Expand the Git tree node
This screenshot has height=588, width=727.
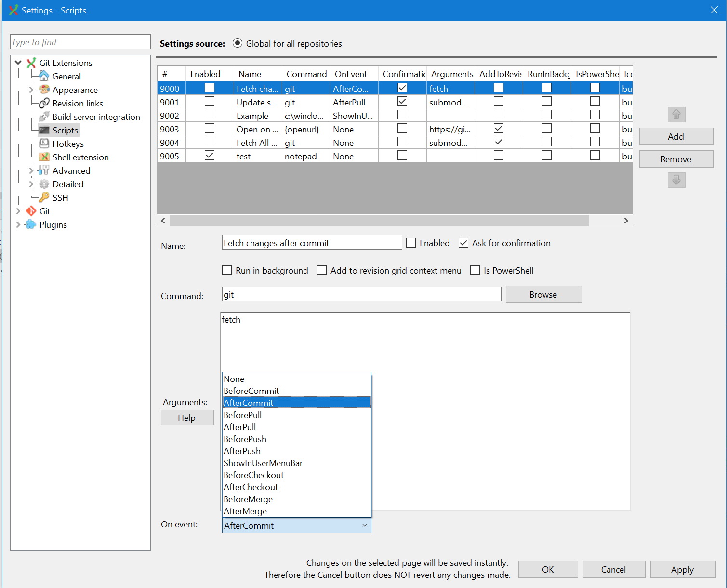coord(18,211)
